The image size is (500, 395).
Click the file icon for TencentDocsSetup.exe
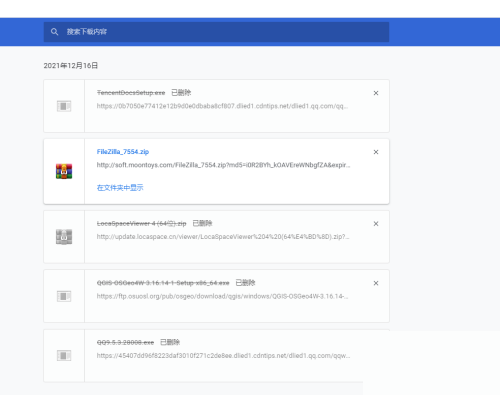coord(64,106)
